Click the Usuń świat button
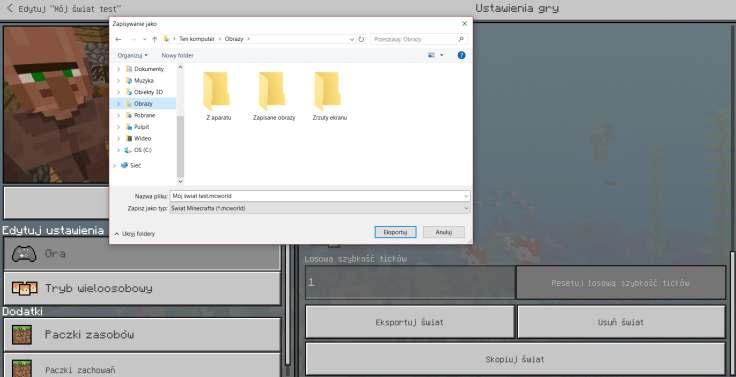This screenshot has height=377, width=736. coord(621,322)
